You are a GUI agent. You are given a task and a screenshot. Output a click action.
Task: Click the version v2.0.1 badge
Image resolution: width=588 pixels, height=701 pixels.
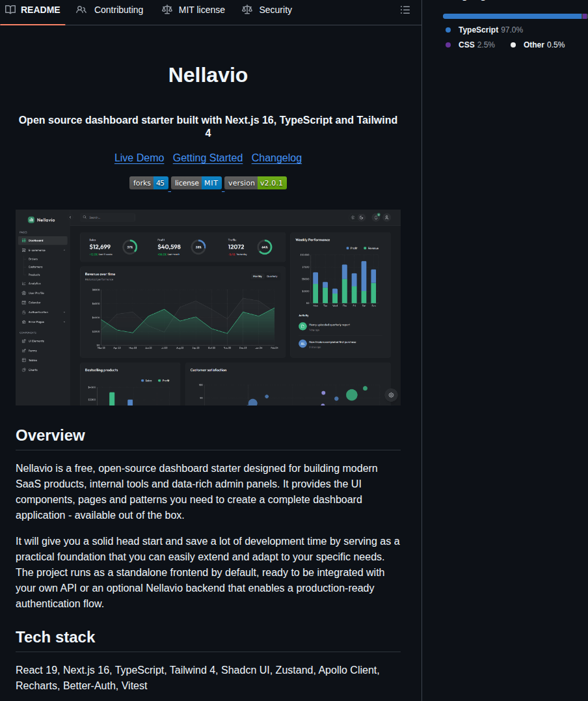point(256,183)
